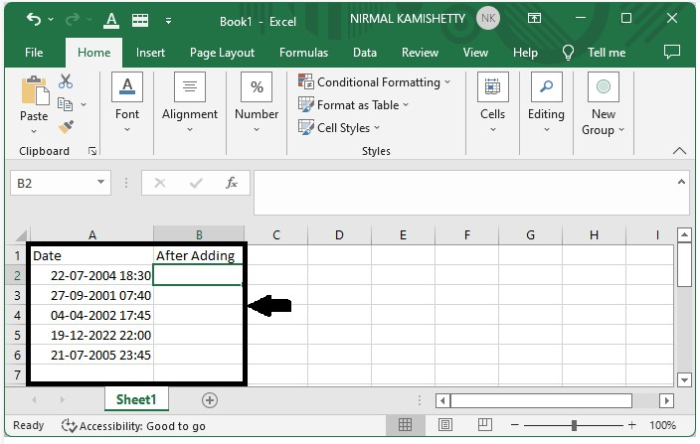
Task: Click the Paste clipboard icon
Action: 34,91
